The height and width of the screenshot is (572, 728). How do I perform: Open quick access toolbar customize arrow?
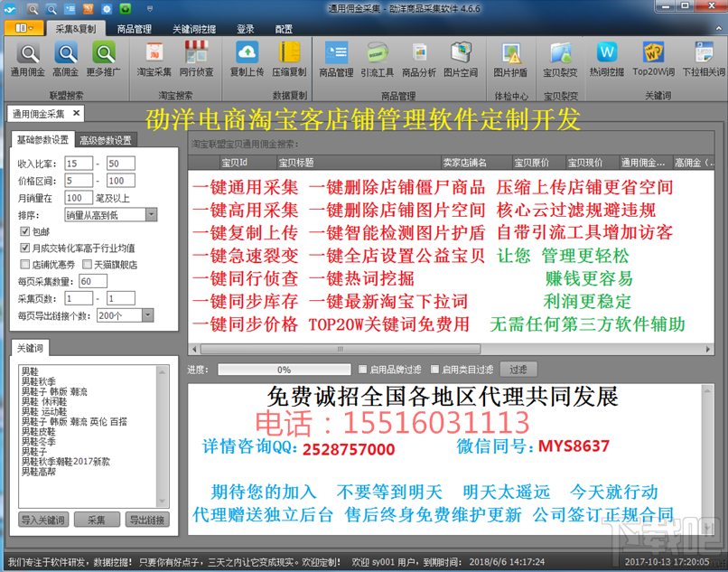(x=150, y=9)
